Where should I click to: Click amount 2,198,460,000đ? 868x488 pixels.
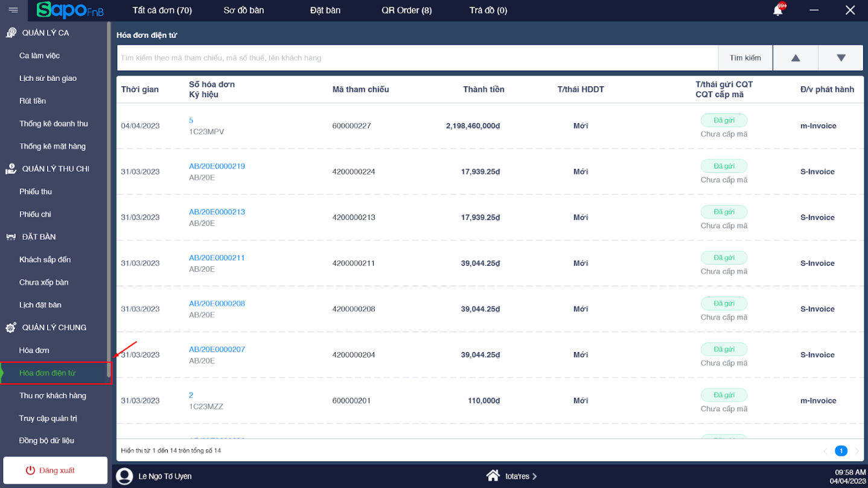(473, 126)
